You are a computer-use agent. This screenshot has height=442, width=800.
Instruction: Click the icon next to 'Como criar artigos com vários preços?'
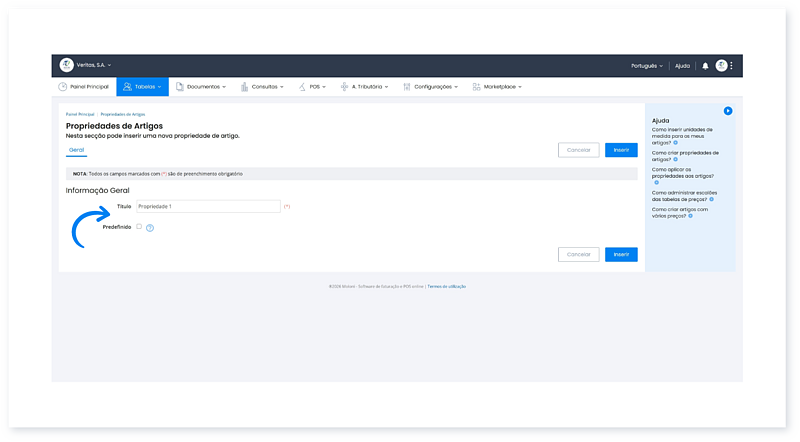pos(690,216)
